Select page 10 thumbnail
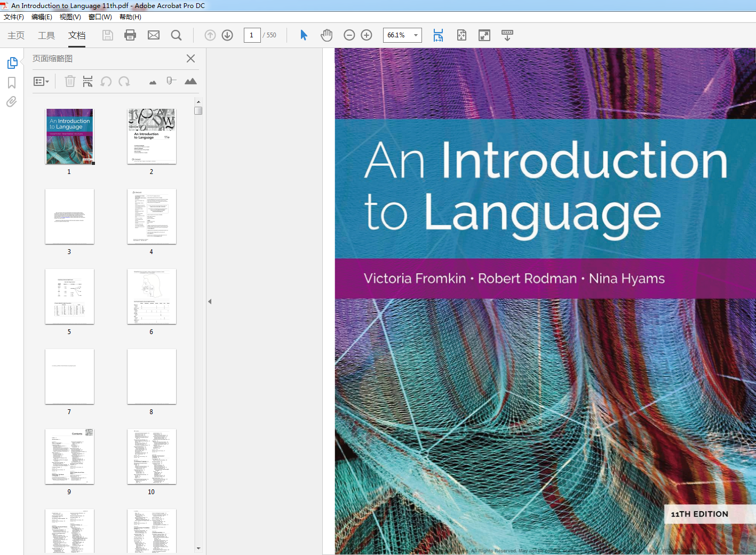 152,457
